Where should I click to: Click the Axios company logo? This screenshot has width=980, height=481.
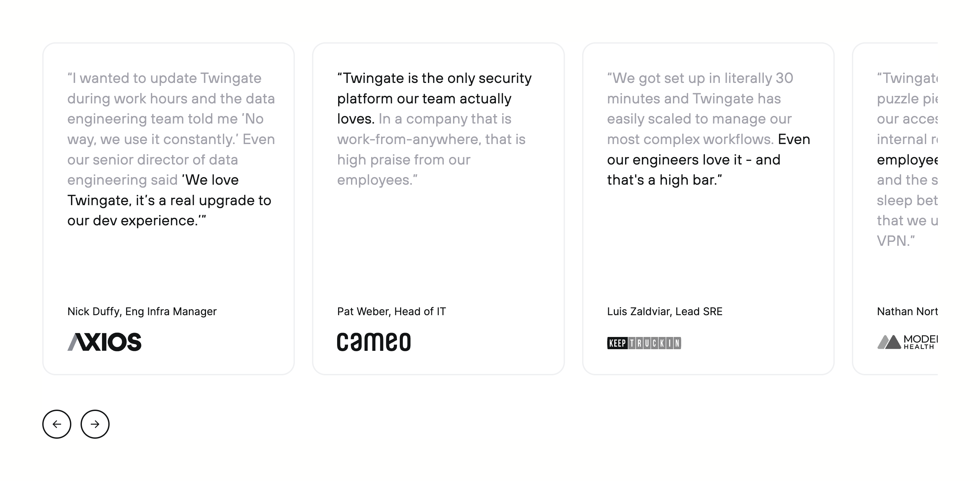click(105, 342)
